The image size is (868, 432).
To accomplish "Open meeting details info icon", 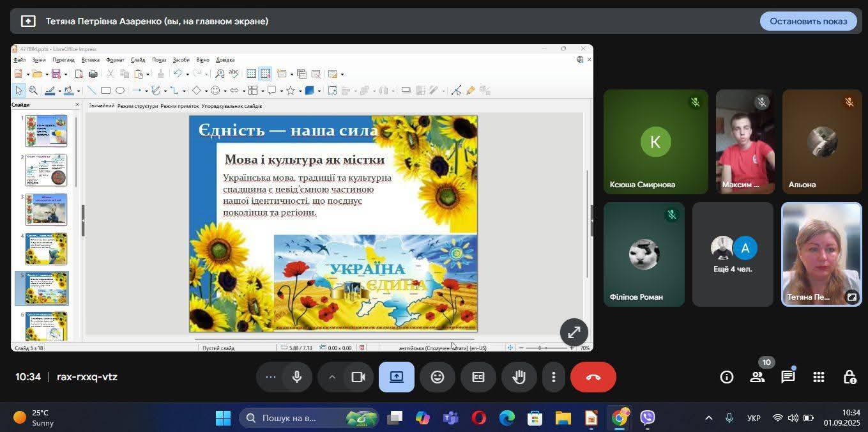I will pos(727,377).
